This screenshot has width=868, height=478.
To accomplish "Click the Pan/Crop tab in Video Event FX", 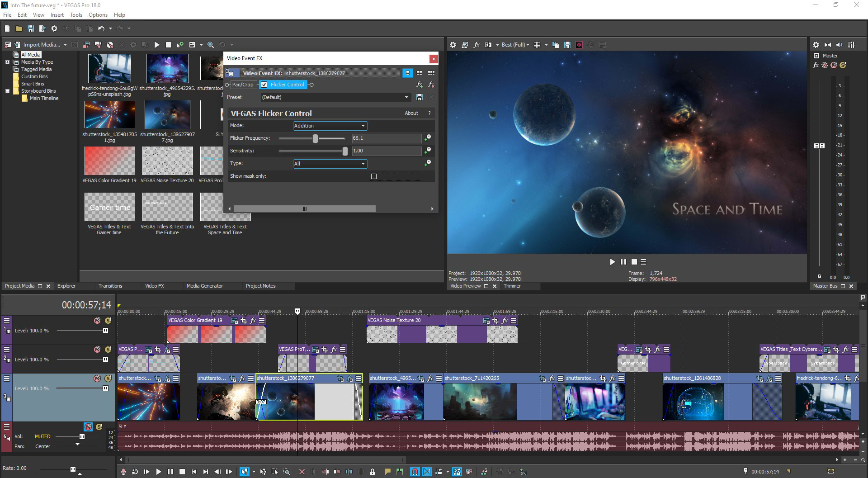I will [x=243, y=85].
